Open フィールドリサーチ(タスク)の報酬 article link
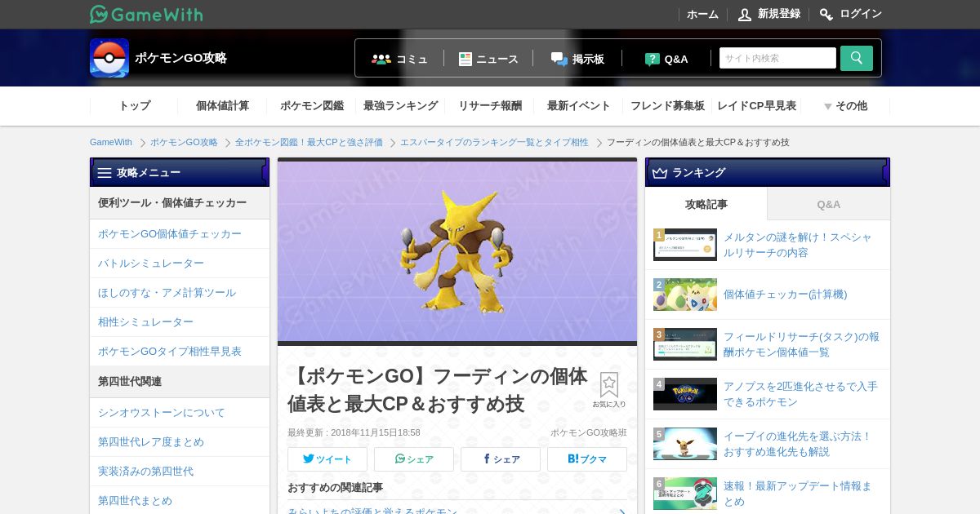This screenshot has width=980, height=514. (801, 344)
